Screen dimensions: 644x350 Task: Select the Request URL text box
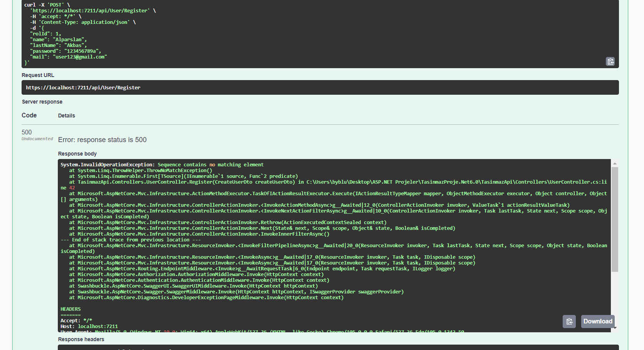(x=320, y=87)
